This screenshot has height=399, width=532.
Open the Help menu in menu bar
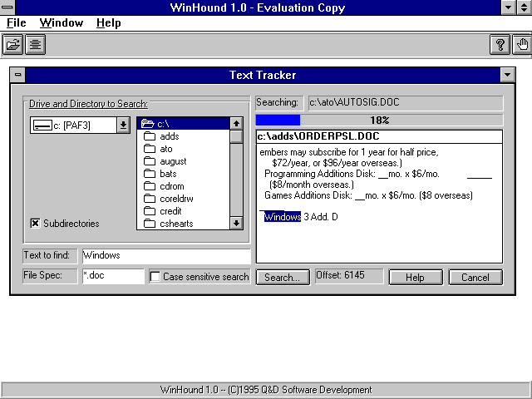pos(108,22)
